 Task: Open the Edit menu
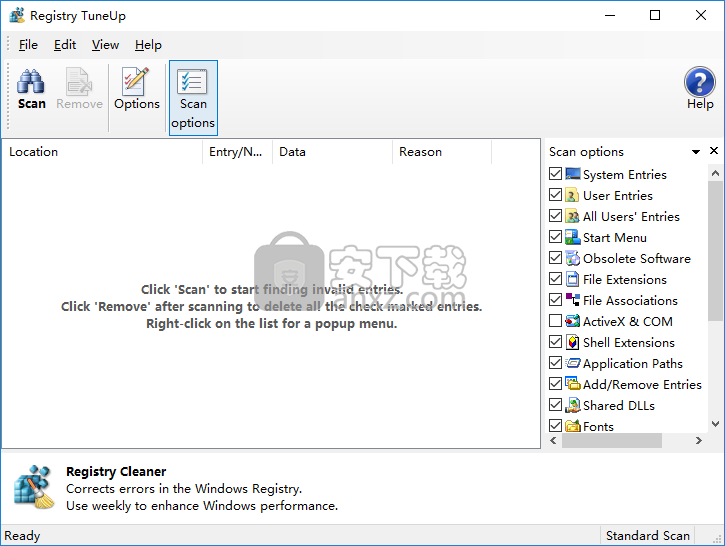65,45
